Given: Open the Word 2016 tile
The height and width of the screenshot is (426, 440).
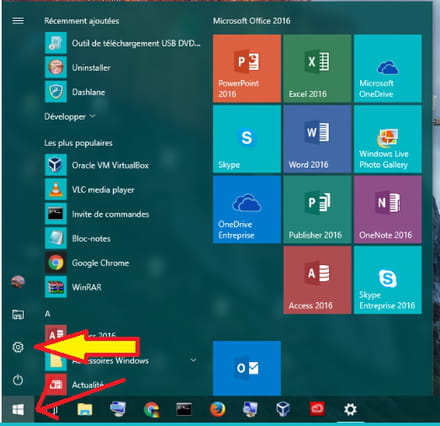Looking at the screenshot, I should pos(317,139).
